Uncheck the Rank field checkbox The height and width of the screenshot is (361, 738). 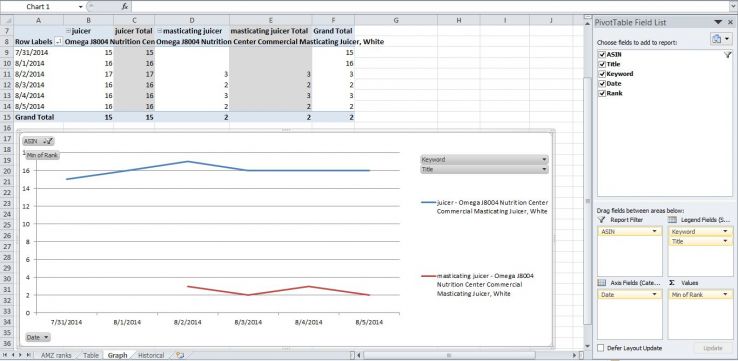pos(602,93)
